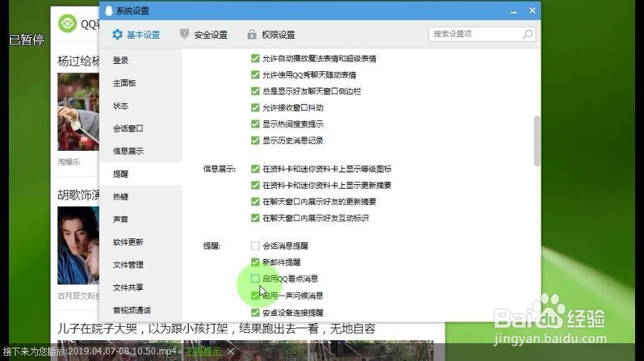Open the 杨过 article title in QQ看点
Screen dimensions: 644x361
tap(78, 61)
